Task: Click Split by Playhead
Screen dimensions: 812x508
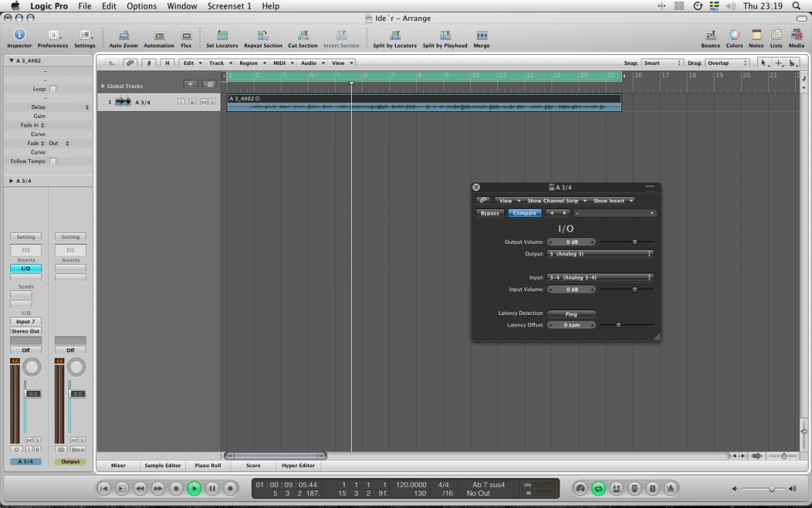Action: 445,39
